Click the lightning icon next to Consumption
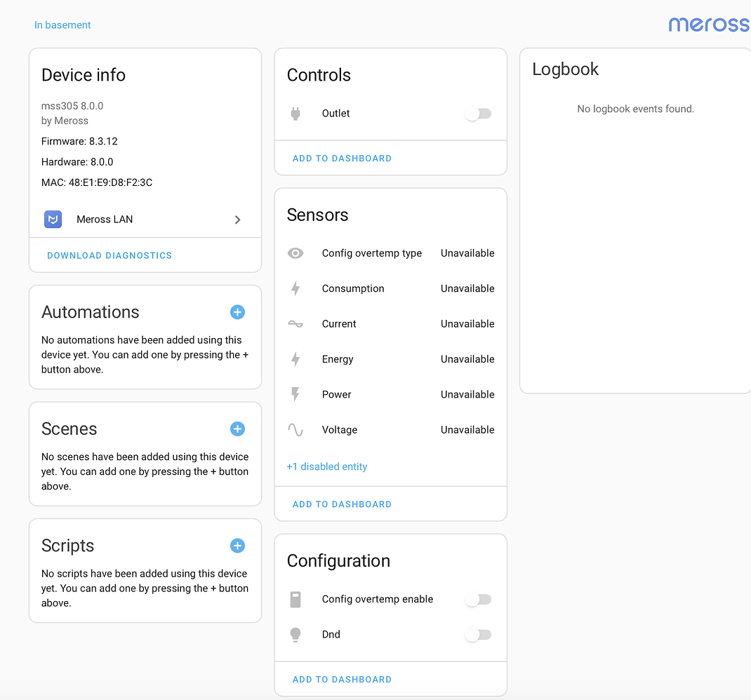This screenshot has width=751, height=700. 295,288
